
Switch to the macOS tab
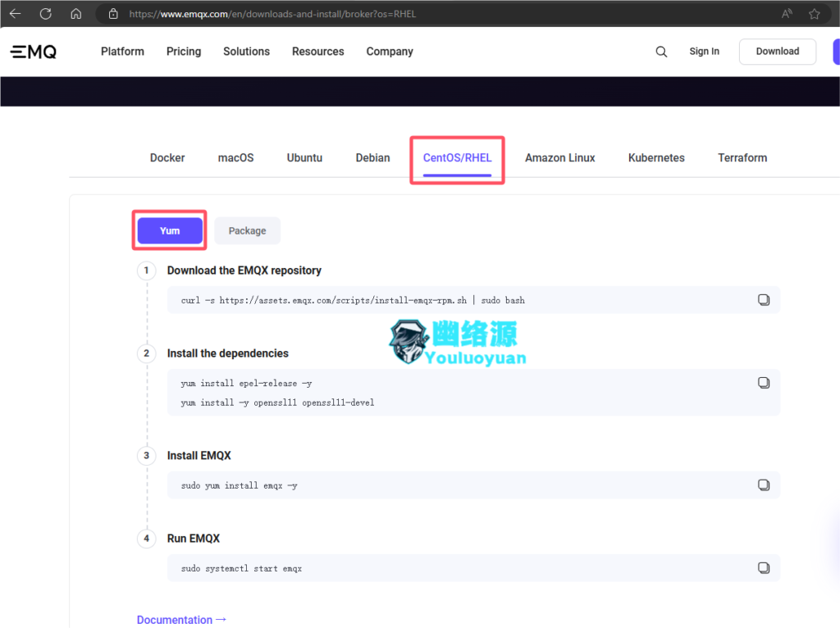235,158
